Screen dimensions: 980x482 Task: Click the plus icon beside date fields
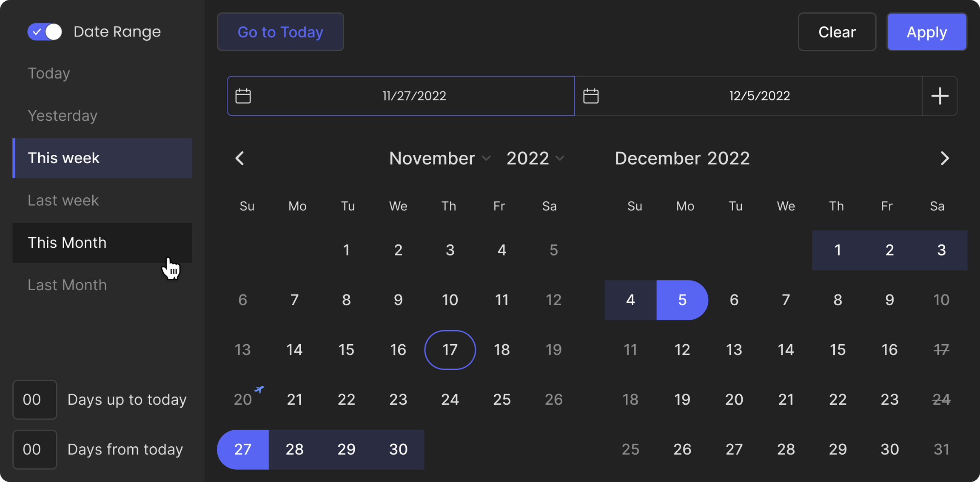click(940, 96)
